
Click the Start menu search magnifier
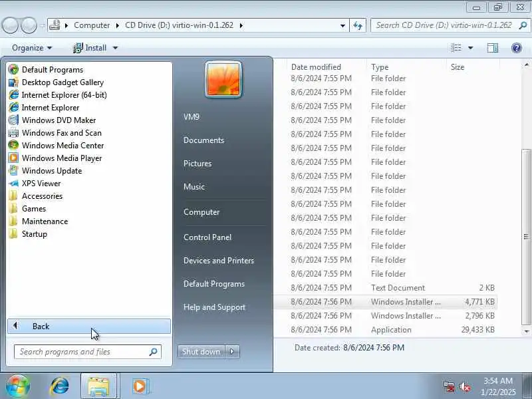click(x=153, y=352)
